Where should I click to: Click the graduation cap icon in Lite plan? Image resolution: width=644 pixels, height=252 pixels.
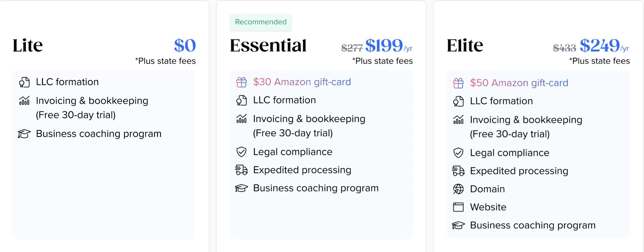pos(24,134)
